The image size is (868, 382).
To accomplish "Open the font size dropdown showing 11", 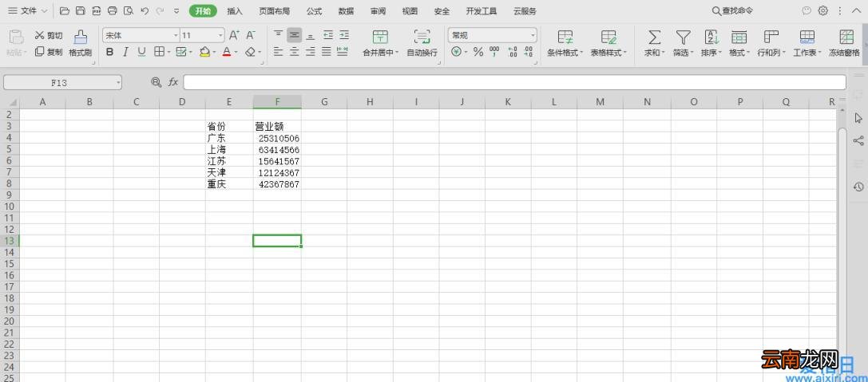I will pos(221,35).
